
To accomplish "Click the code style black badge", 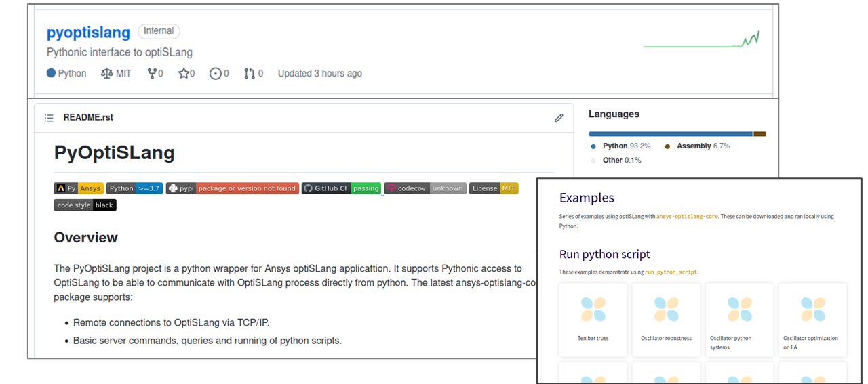I will click(x=85, y=205).
